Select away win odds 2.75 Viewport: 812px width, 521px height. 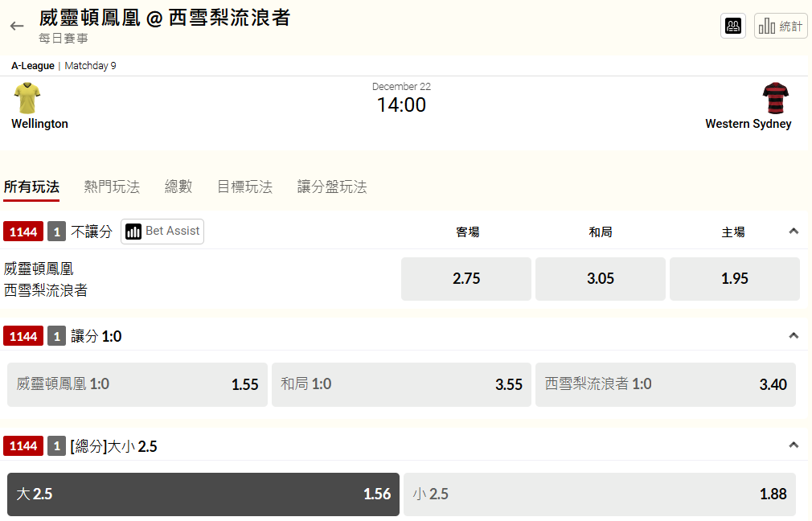pos(466,279)
